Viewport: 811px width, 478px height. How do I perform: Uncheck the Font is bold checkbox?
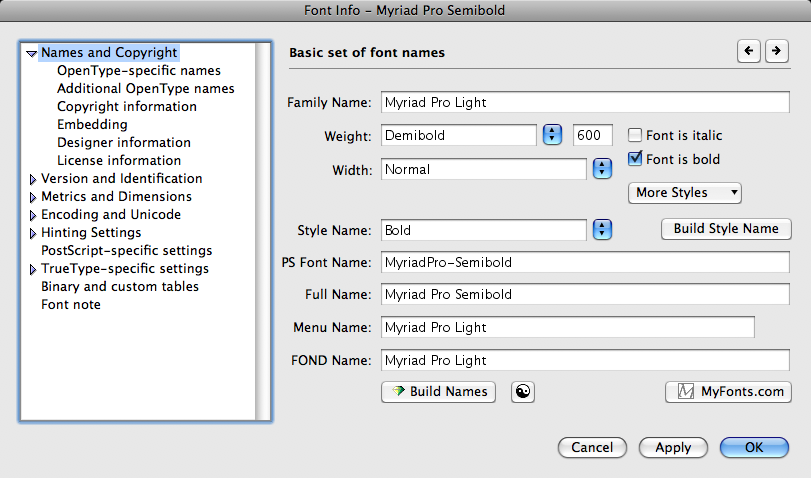pyautogui.click(x=635, y=159)
